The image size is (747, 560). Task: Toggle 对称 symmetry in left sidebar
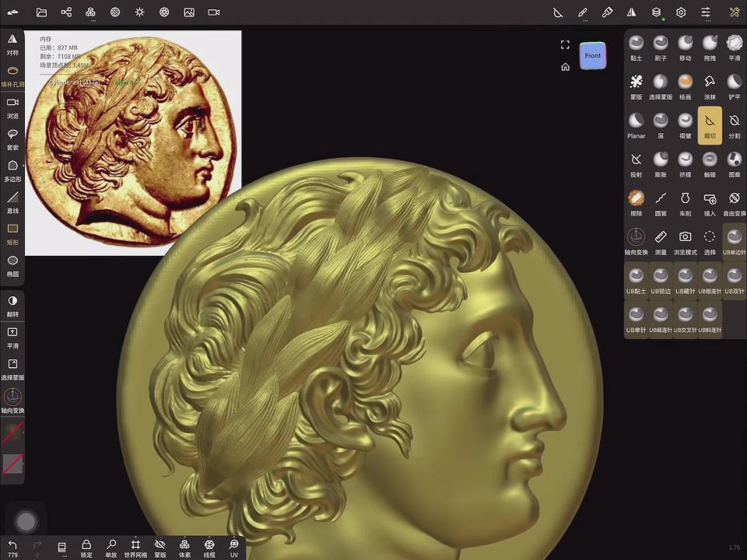coord(12,45)
